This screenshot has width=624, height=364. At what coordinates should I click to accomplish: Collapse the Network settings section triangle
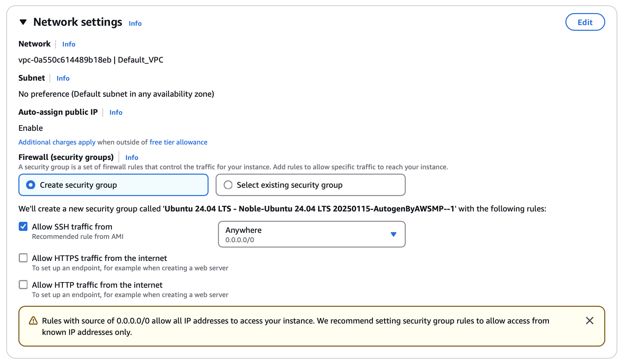pyautogui.click(x=23, y=22)
